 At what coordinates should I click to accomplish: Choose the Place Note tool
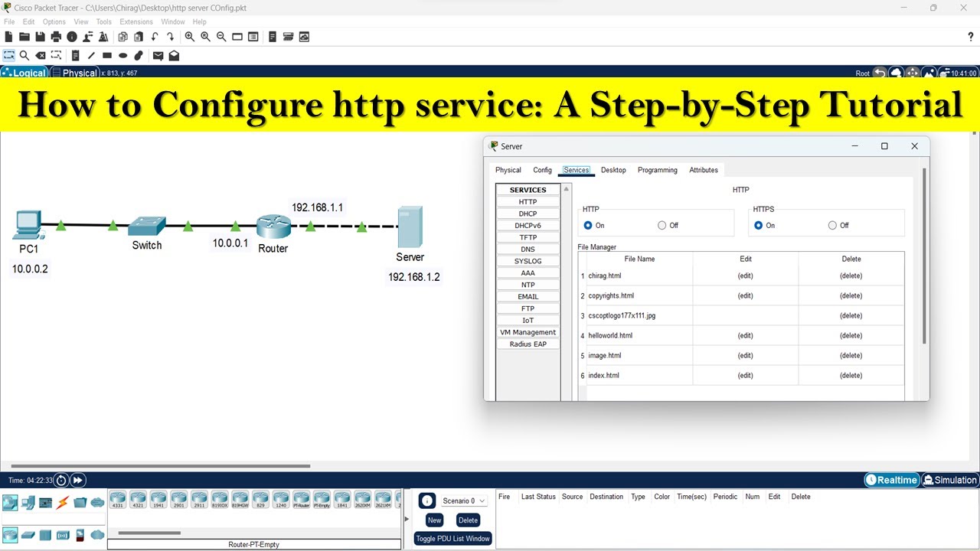pos(75,55)
